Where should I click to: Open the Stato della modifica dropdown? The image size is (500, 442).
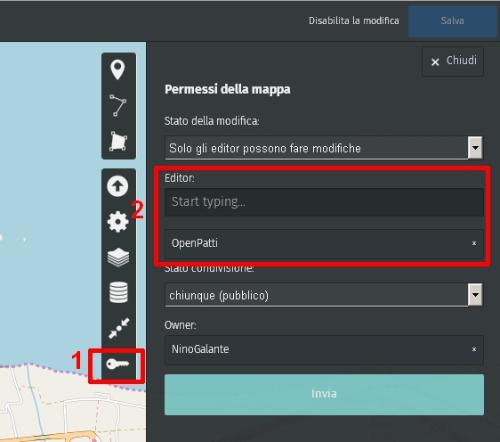(x=323, y=148)
